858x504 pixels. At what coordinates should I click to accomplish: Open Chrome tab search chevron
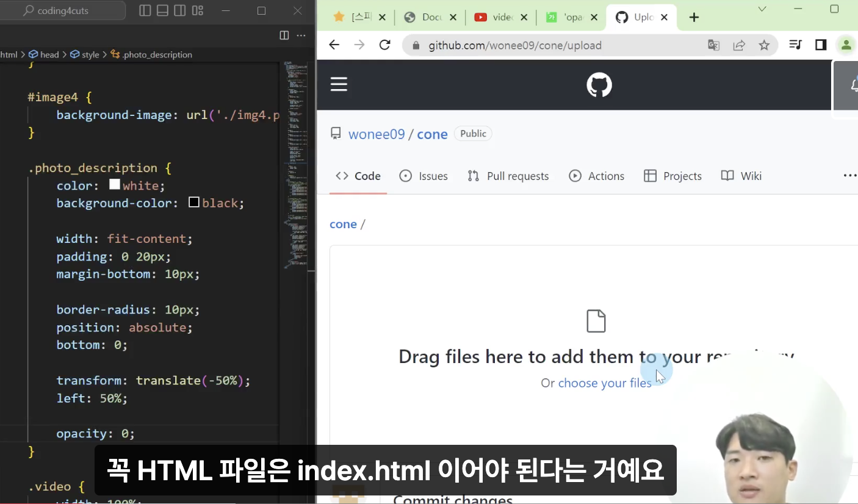coord(762,9)
